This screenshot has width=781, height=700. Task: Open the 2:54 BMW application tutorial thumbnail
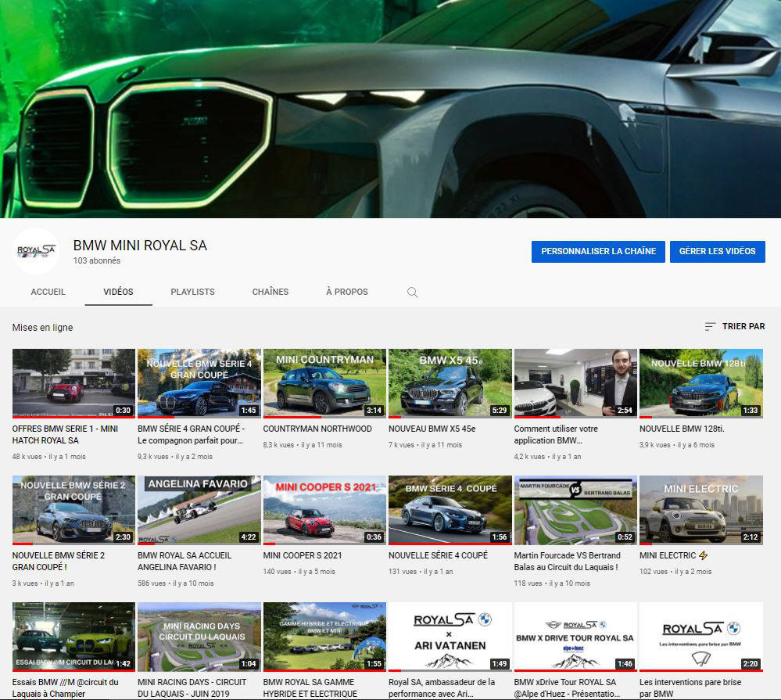pos(576,383)
